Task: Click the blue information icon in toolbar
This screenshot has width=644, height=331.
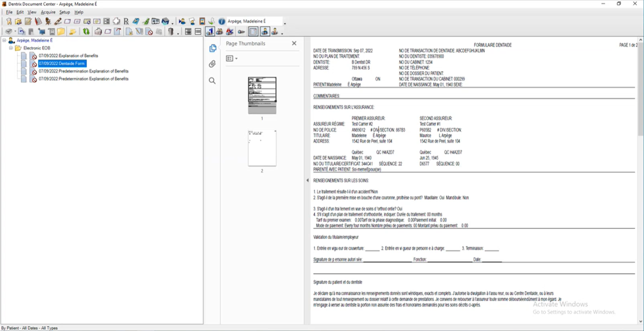Action: click(x=221, y=21)
